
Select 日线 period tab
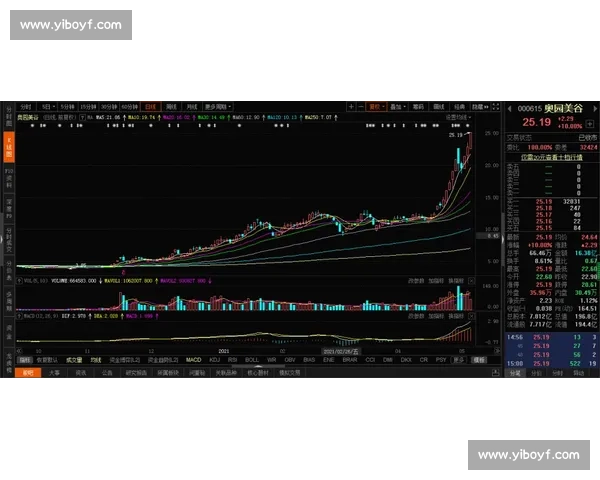click(150, 107)
